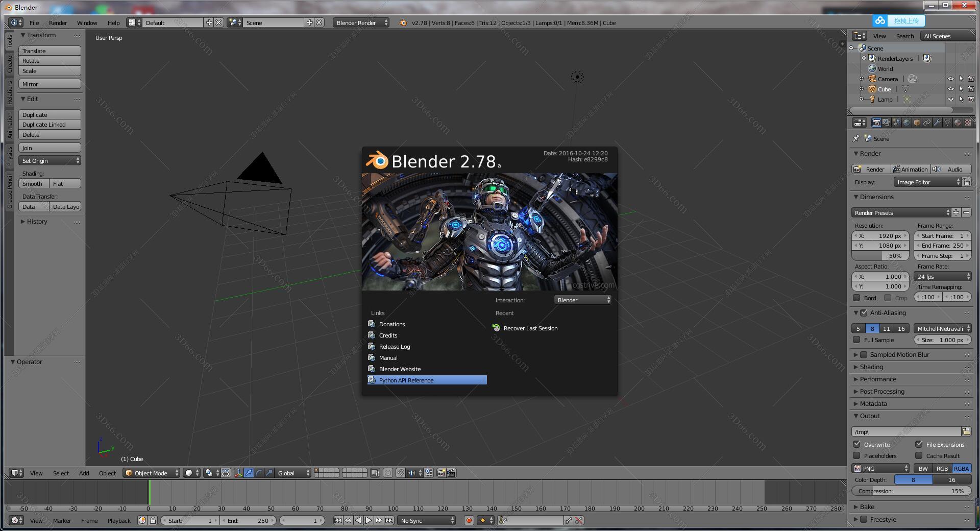Viewport: 980px width, 531px height.
Task: Click the add new scene plus icon
Action: point(309,22)
